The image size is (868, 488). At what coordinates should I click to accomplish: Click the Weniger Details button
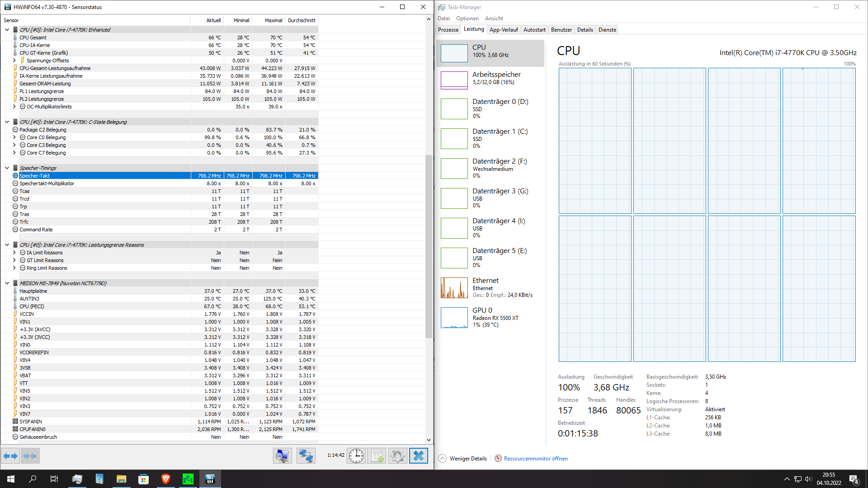(x=463, y=458)
